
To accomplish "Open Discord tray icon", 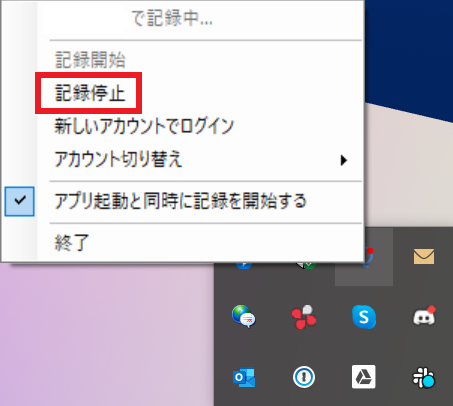I will [x=424, y=316].
